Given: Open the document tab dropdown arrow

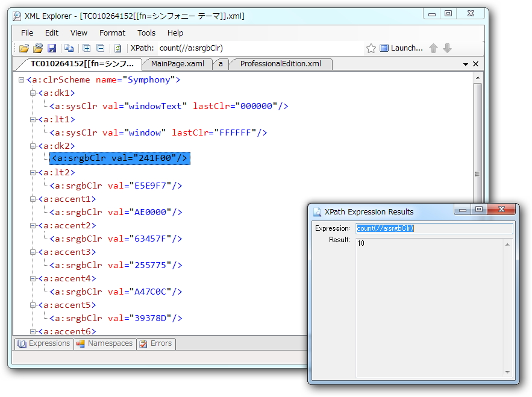Looking at the screenshot, I should point(465,63).
